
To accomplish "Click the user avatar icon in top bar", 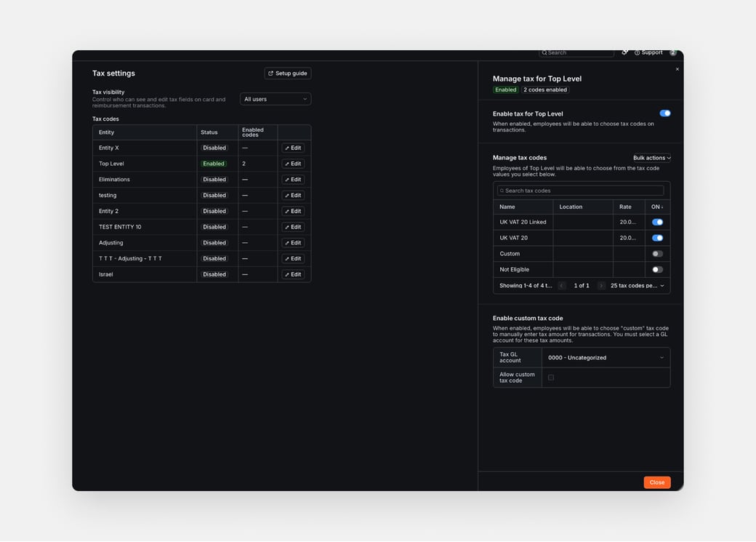I will click(x=673, y=52).
